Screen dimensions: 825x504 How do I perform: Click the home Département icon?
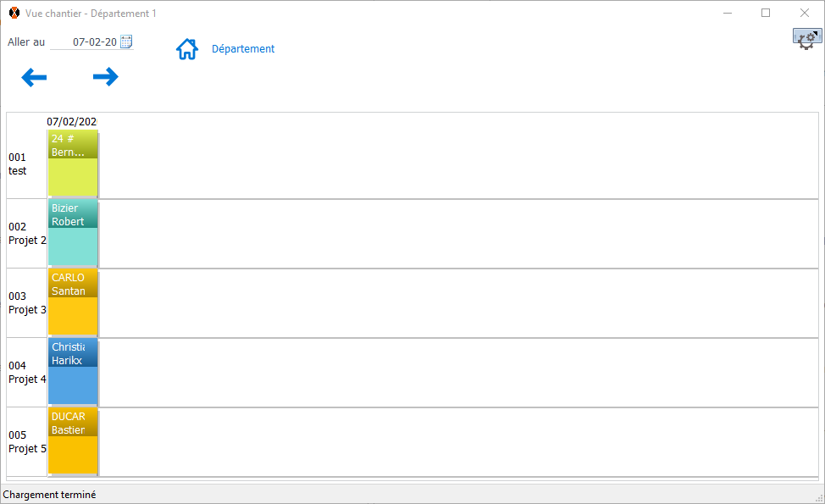click(x=186, y=49)
